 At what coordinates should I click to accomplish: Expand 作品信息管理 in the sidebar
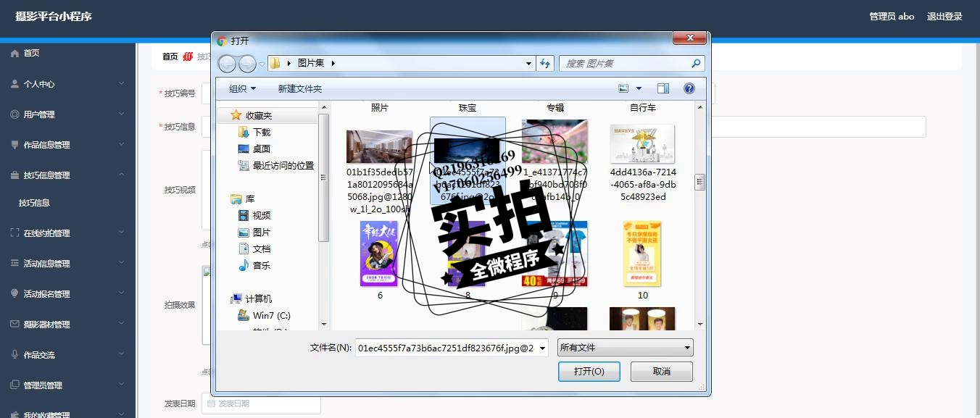point(67,145)
